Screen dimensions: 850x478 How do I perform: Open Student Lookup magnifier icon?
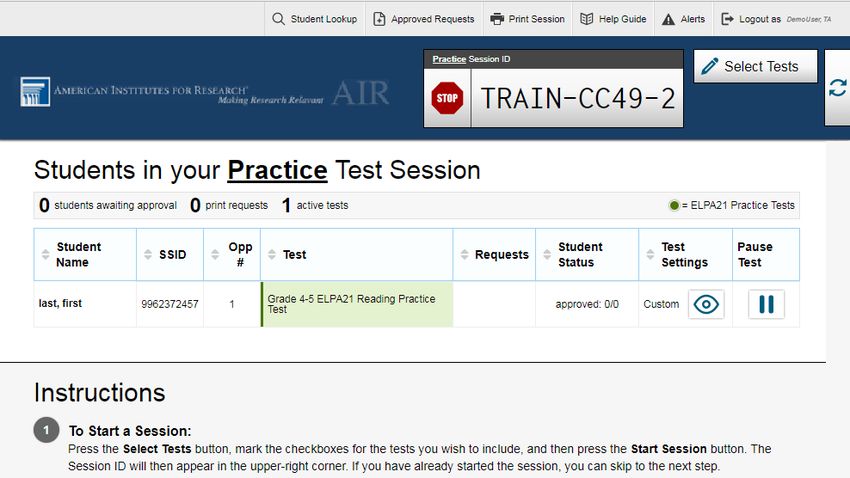278,19
